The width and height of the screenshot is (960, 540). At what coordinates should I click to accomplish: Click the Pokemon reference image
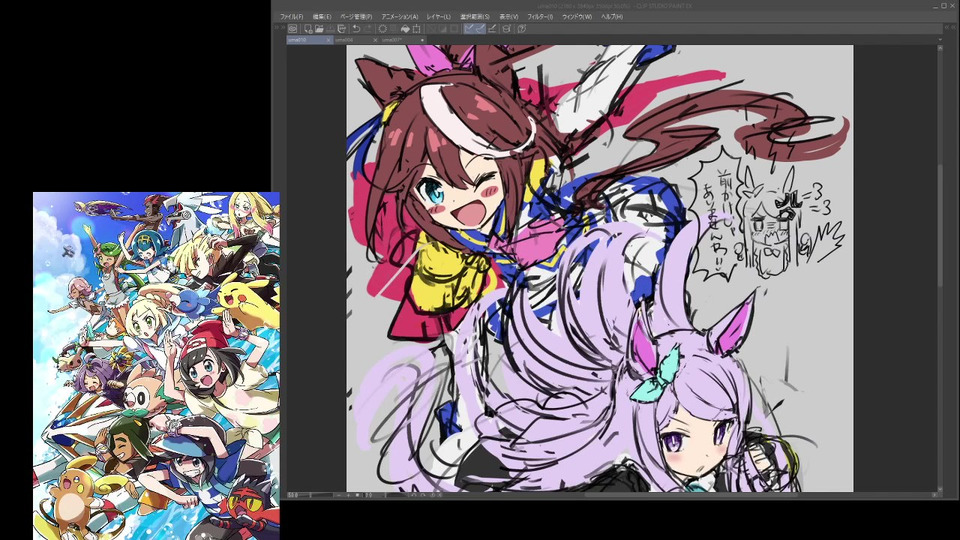point(156,366)
